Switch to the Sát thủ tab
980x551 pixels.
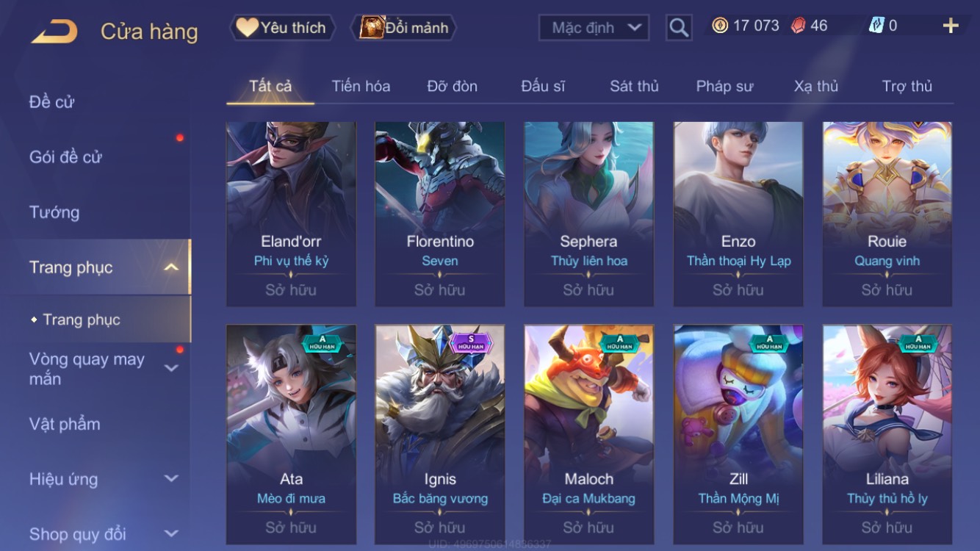pyautogui.click(x=634, y=86)
